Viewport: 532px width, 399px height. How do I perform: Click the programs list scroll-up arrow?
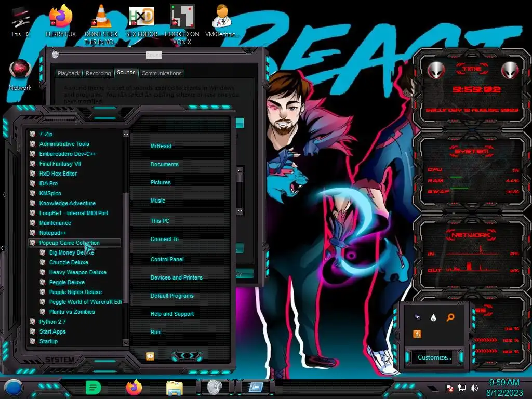click(126, 134)
